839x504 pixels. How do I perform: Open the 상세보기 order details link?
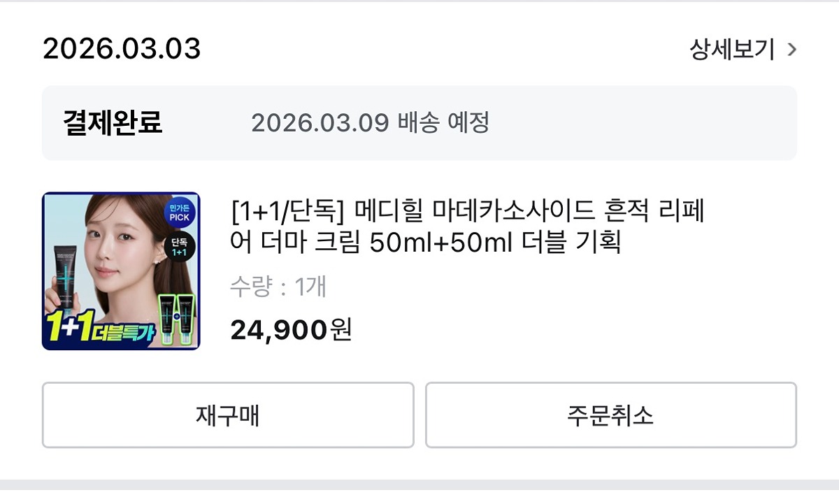[x=732, y=50]
